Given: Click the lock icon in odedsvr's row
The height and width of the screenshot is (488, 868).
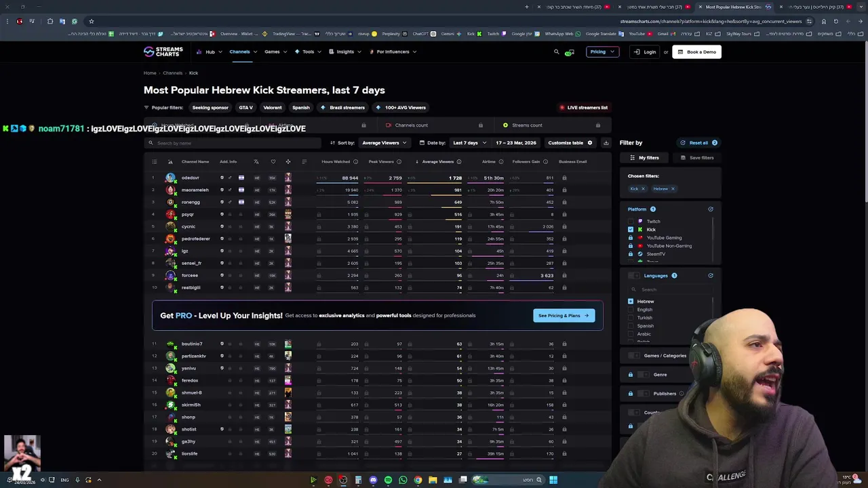Looking at the screenshot, I should 564,178.
